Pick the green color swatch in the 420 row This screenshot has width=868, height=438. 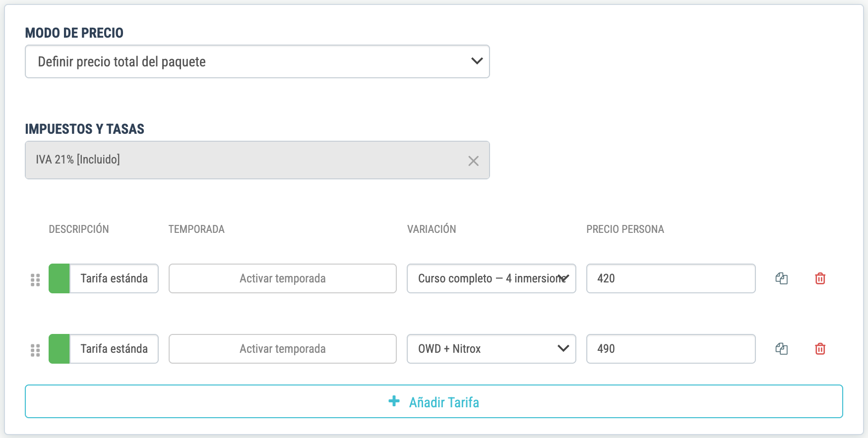(x=59, y=278)
